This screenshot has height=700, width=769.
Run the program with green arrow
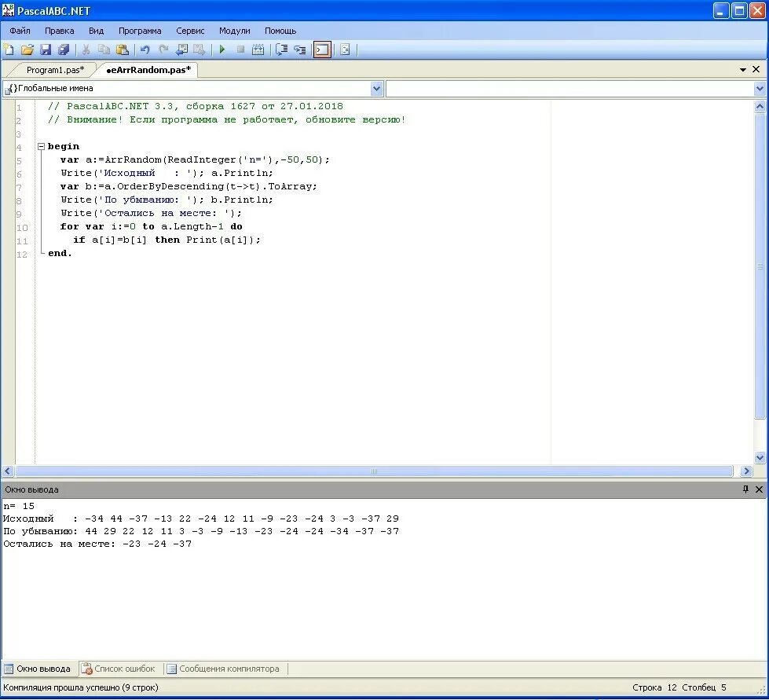tap(222, 49)
